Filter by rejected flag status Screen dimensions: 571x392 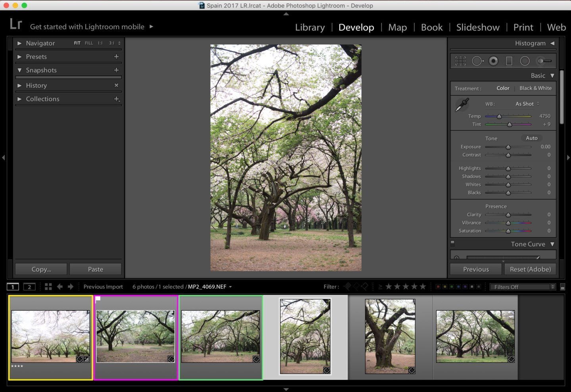click(365, 286)
